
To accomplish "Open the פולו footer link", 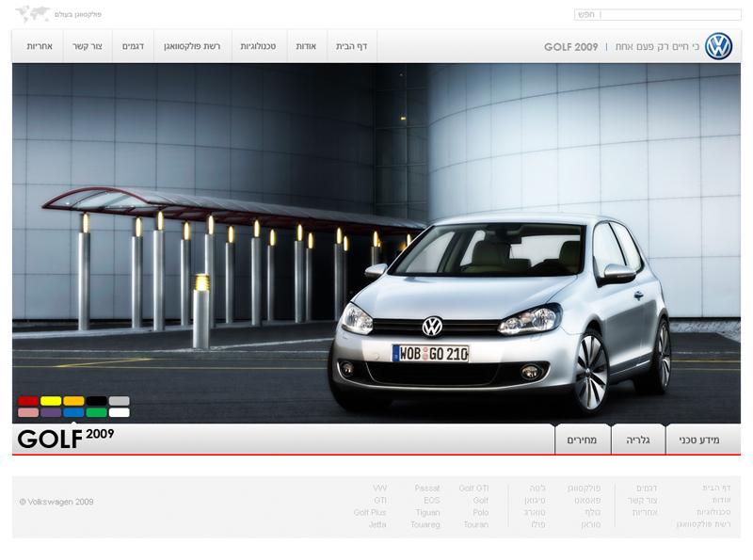I will 538,524.
